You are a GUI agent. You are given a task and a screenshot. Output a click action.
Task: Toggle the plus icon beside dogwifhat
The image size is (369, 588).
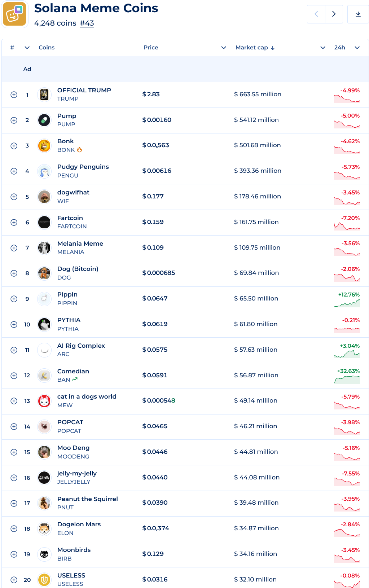pos(14,197)
